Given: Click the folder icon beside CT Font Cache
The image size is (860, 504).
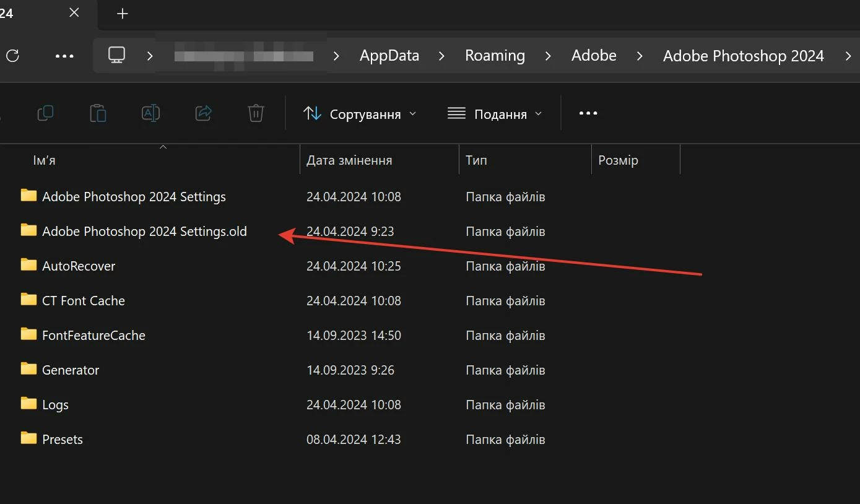Looking at the screenshot, I should pos(28,300).
